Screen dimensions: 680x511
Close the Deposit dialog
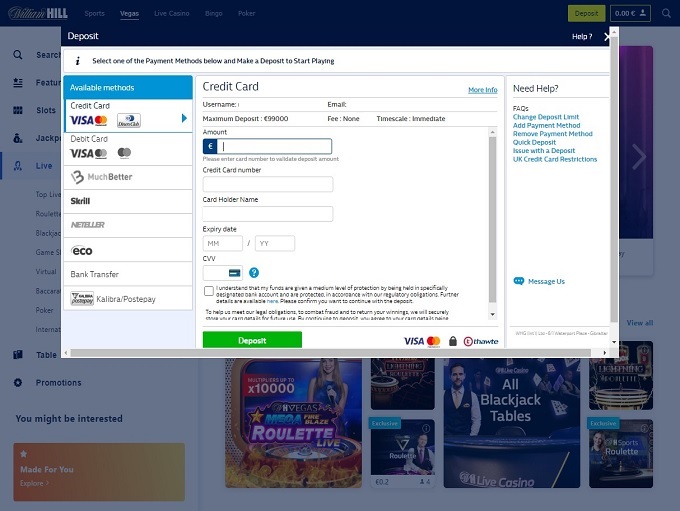(x=607, y=36)
